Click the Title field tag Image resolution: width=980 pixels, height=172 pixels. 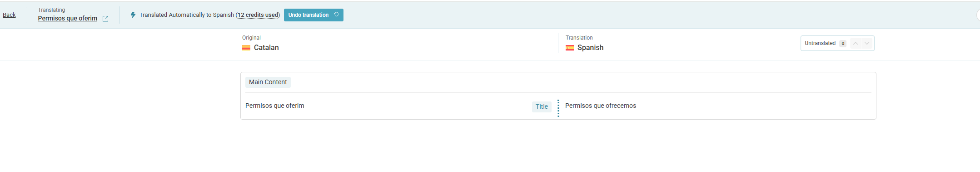click(x=542, y=106)
